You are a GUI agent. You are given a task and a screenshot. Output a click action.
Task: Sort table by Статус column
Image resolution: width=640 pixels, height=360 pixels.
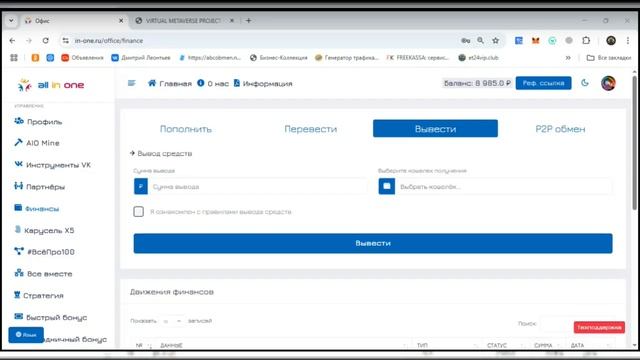click(506, 345)
